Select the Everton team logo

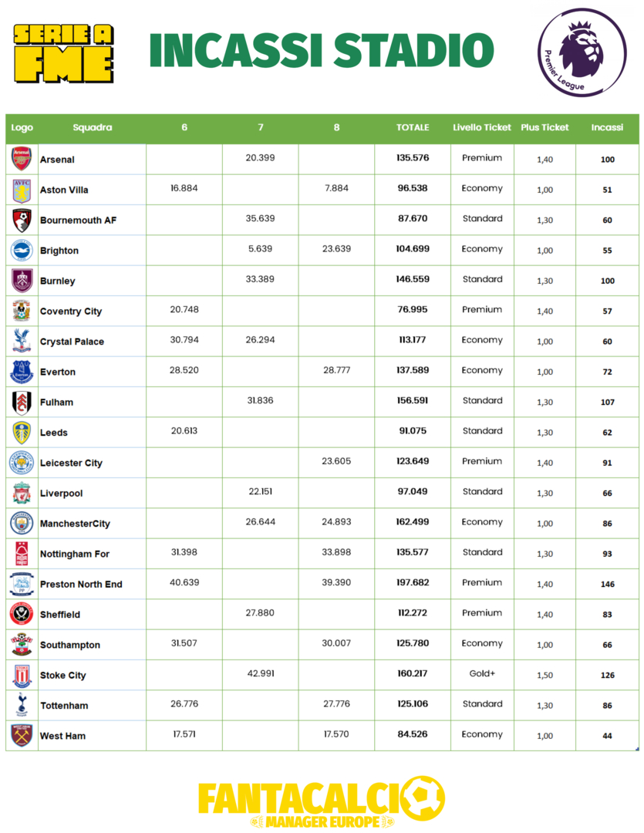[22, 372]
